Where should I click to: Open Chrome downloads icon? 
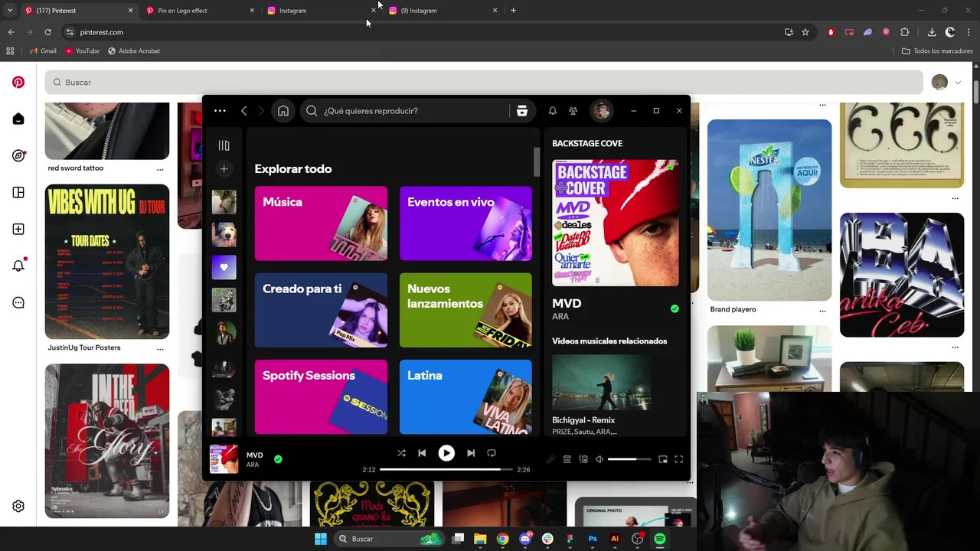(x=932, y=32)
